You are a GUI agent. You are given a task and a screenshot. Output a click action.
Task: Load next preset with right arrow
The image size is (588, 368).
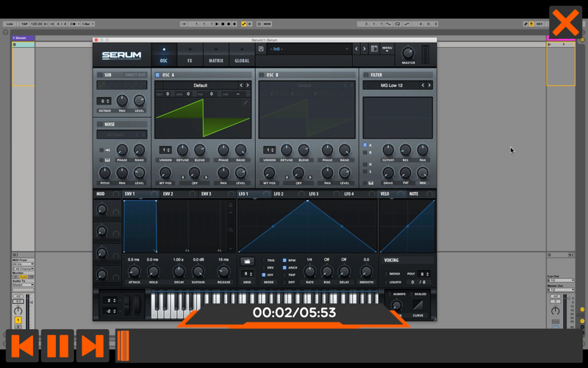(364, 49)
